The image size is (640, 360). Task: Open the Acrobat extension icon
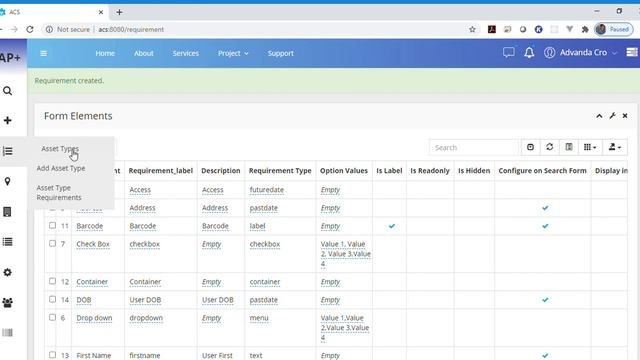point(492,29)
